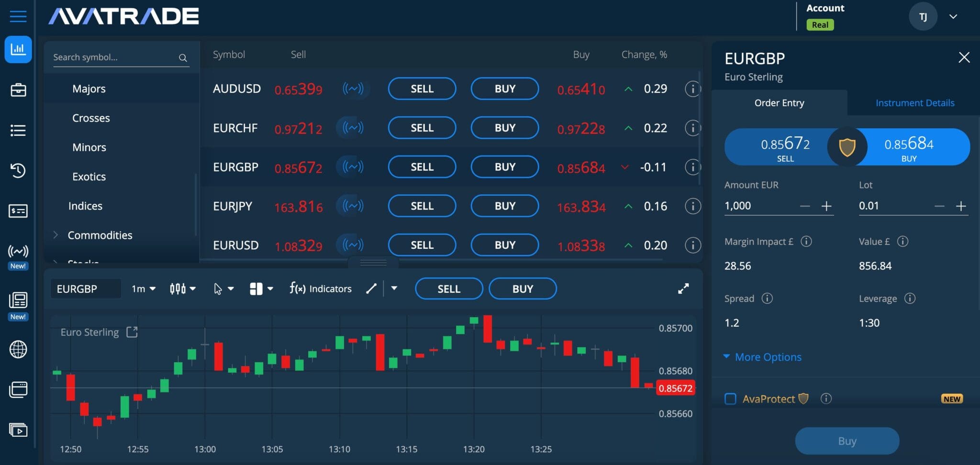Open the 1m timeframe dropdown
Screen dimensions: 980x465
pos(142,288)
